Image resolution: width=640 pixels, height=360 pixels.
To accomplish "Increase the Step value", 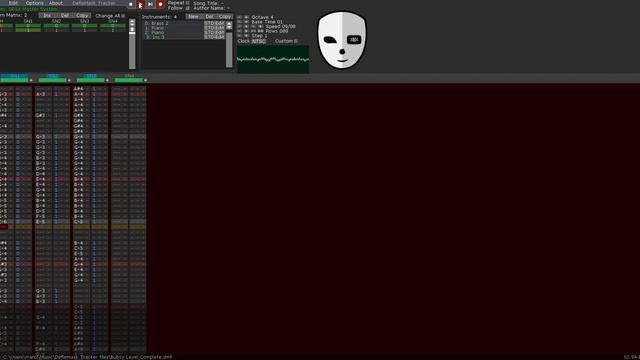I will coord(247,36).
